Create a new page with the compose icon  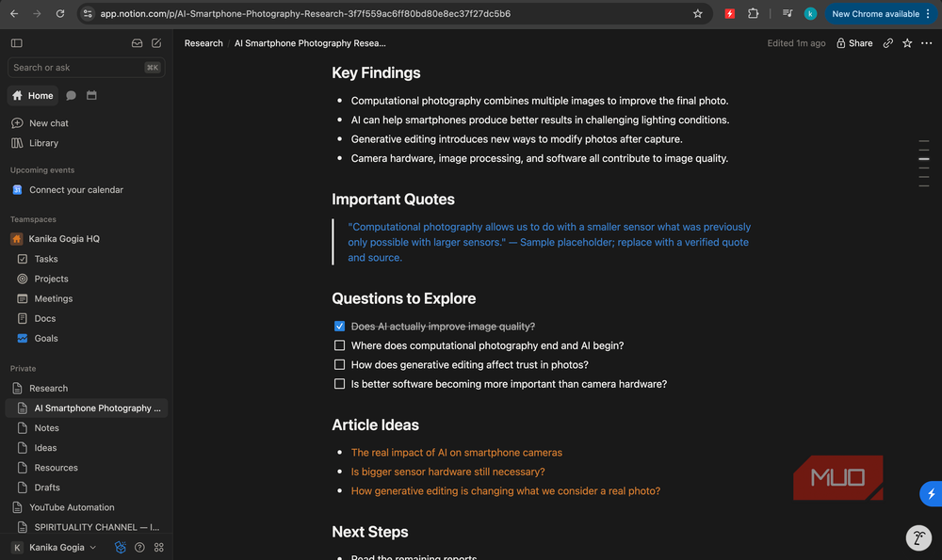tap(156, 43)
